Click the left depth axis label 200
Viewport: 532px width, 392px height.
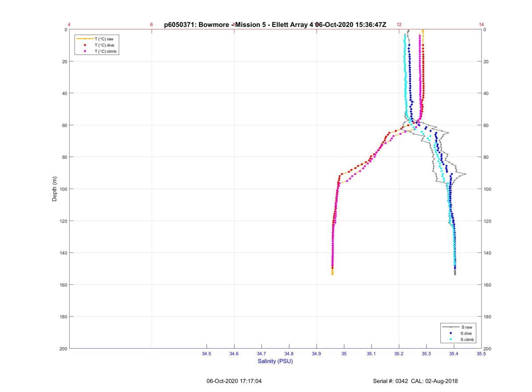tap(63, 349)
